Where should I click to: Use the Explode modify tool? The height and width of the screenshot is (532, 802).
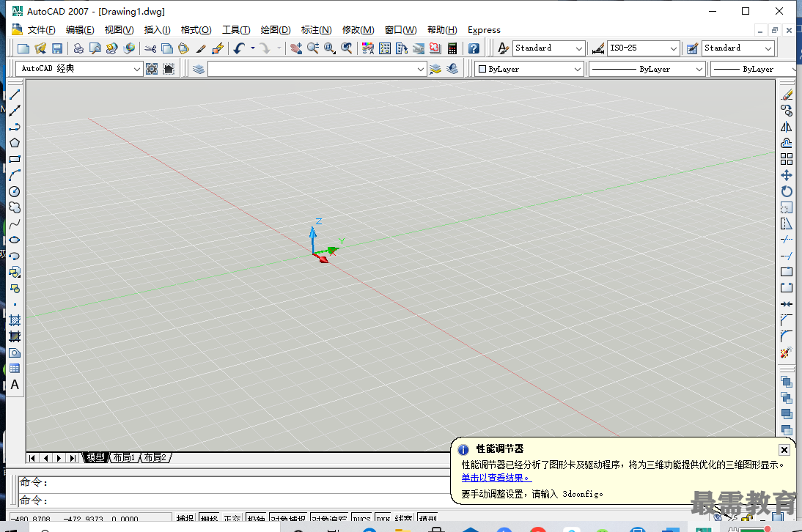click(x=787, y=352)
